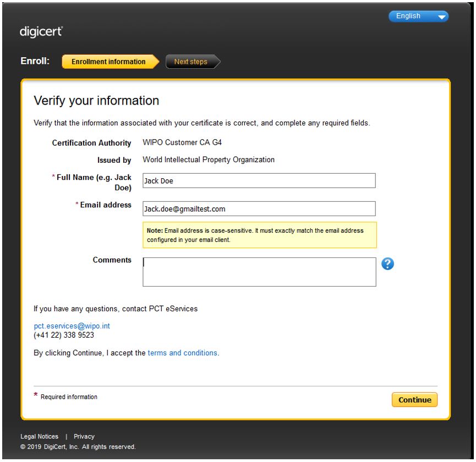The height and width of the screenshot is (462, 476).
Task: Click the pct.eservices@wipo.int email link
Action: point(72,326)
